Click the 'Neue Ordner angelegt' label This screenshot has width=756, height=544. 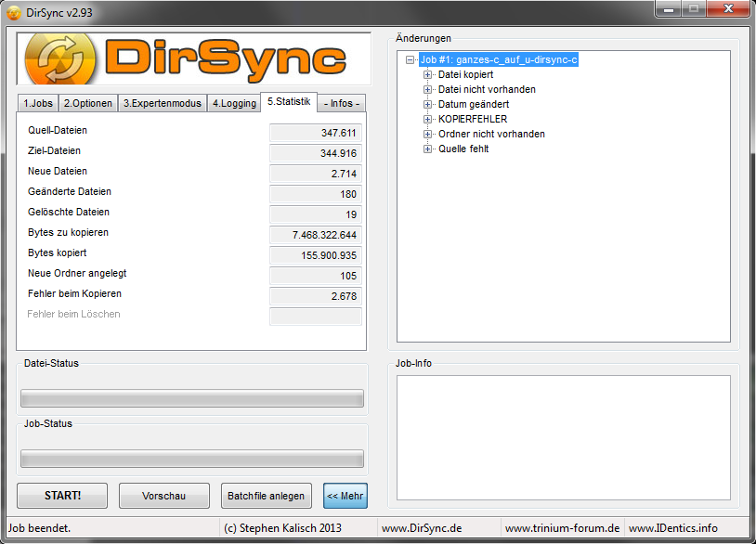tap(77, 273)
